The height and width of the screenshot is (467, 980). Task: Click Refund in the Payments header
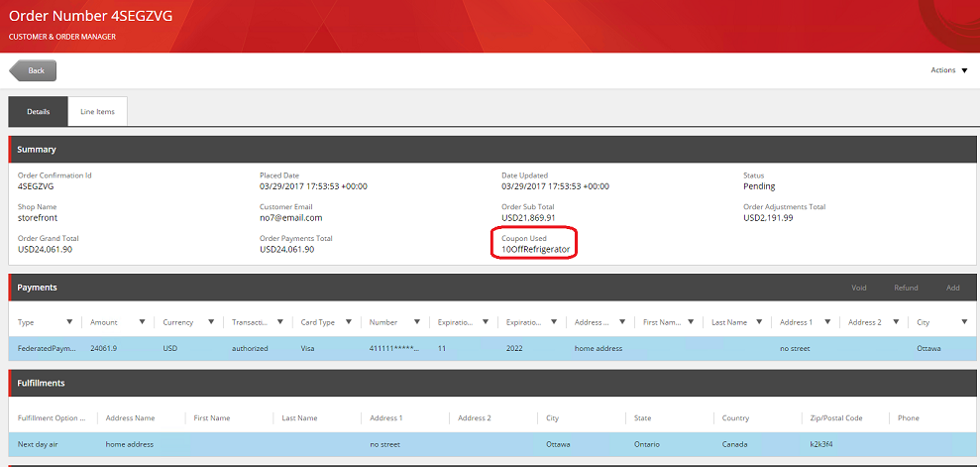coord(906,288)
